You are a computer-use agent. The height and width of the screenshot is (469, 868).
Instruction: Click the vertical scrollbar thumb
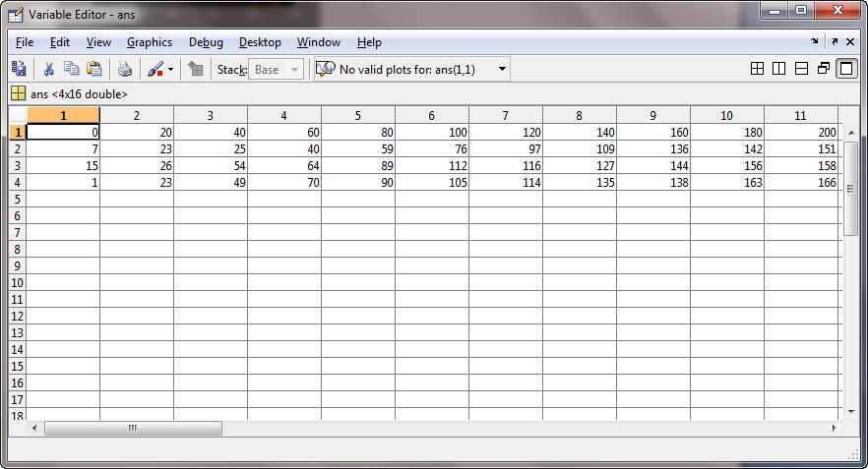click(851, 188)
